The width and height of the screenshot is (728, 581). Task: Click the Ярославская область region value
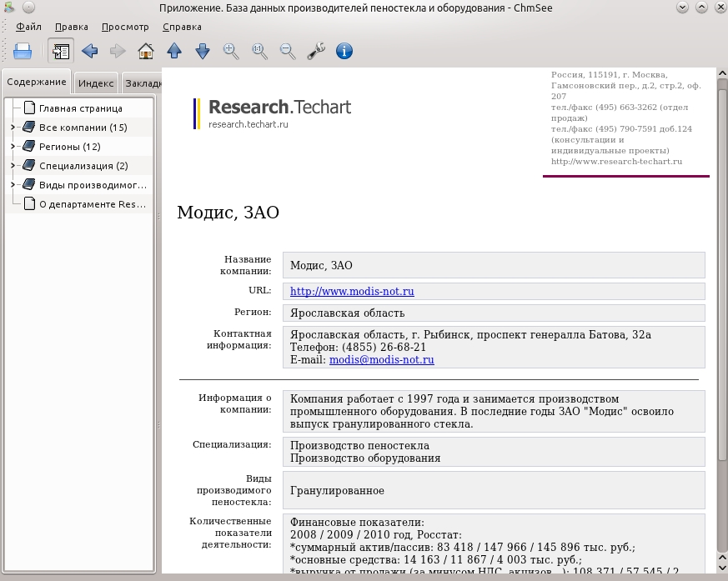347,313
